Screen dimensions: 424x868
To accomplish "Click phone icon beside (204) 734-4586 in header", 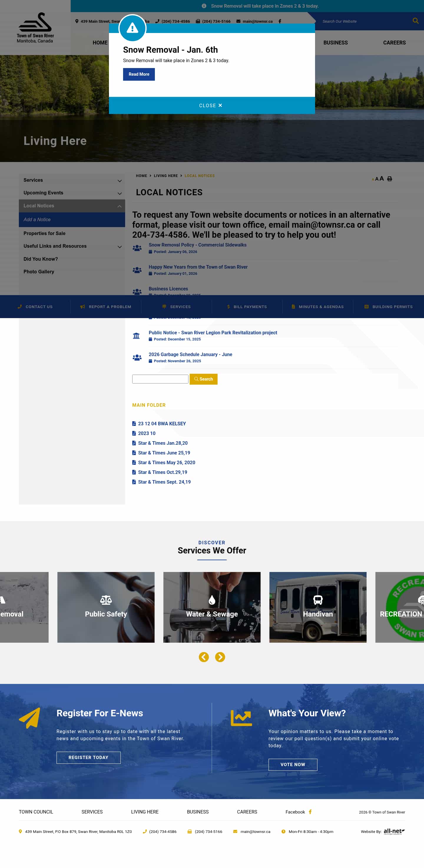I will coord(157,21).
